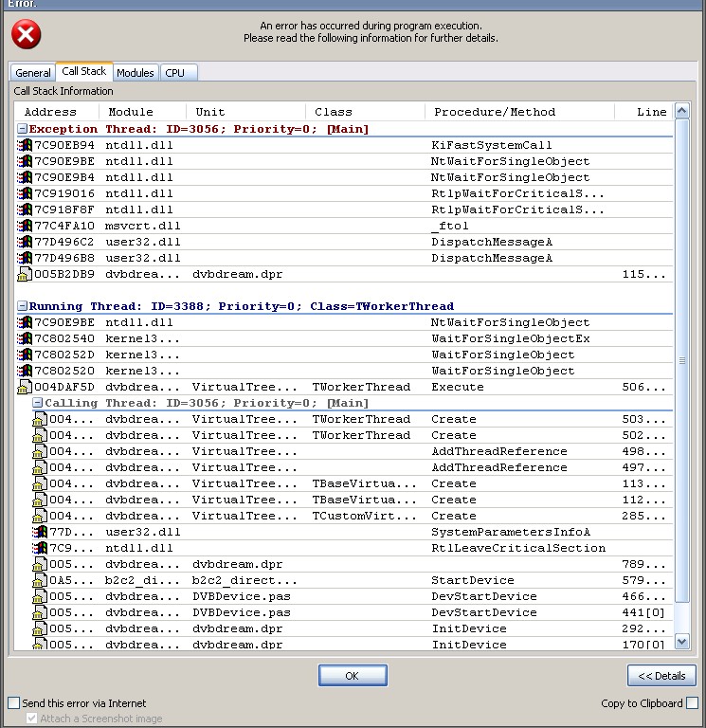Click the red error X icon

pyautogui.click(x=26, y=34)
